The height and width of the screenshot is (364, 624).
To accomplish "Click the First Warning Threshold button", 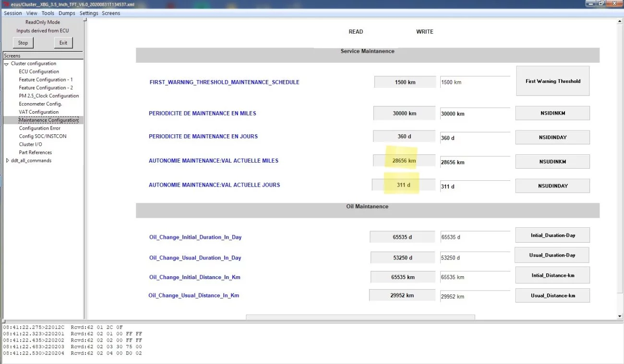I will (x=553, y=81).
